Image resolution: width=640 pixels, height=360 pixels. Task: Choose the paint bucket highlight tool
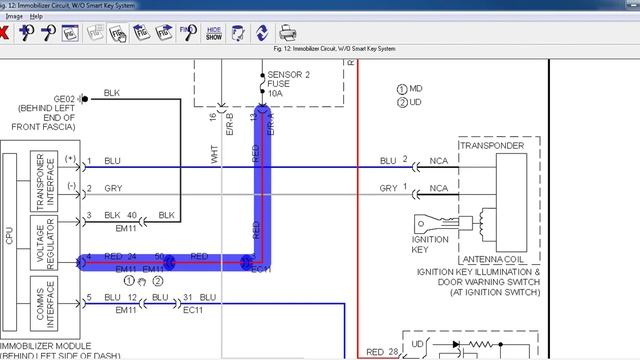(x=238, y=33)
